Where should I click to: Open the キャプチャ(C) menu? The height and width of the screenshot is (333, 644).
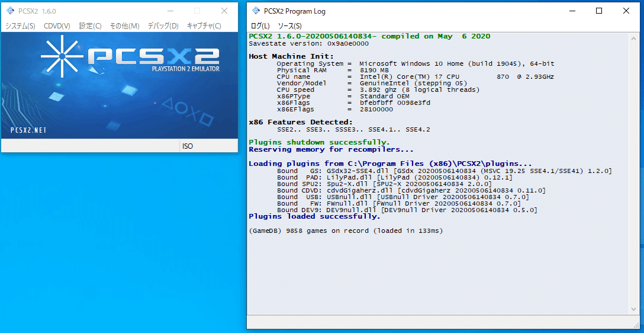(x=204, y=26)
